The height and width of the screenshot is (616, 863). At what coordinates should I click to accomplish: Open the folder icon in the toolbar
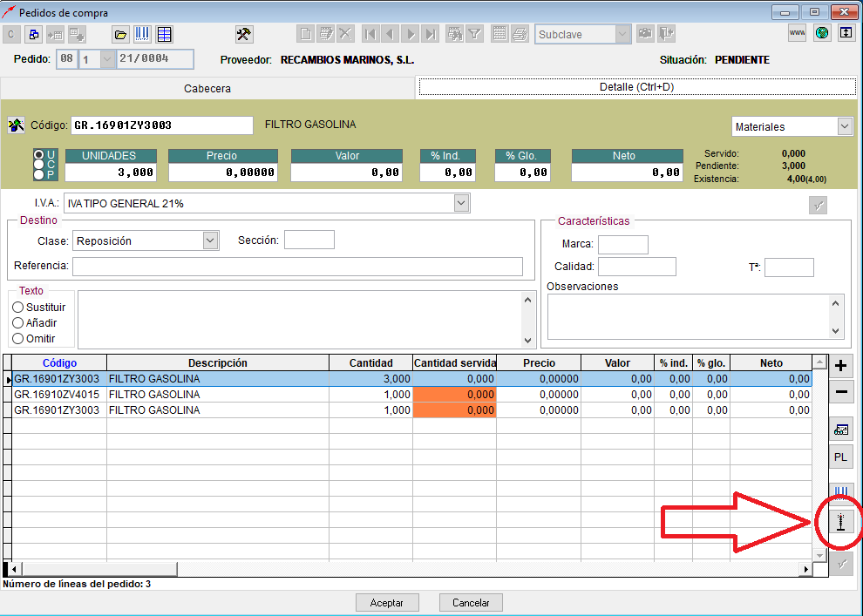tap(120, 35)
